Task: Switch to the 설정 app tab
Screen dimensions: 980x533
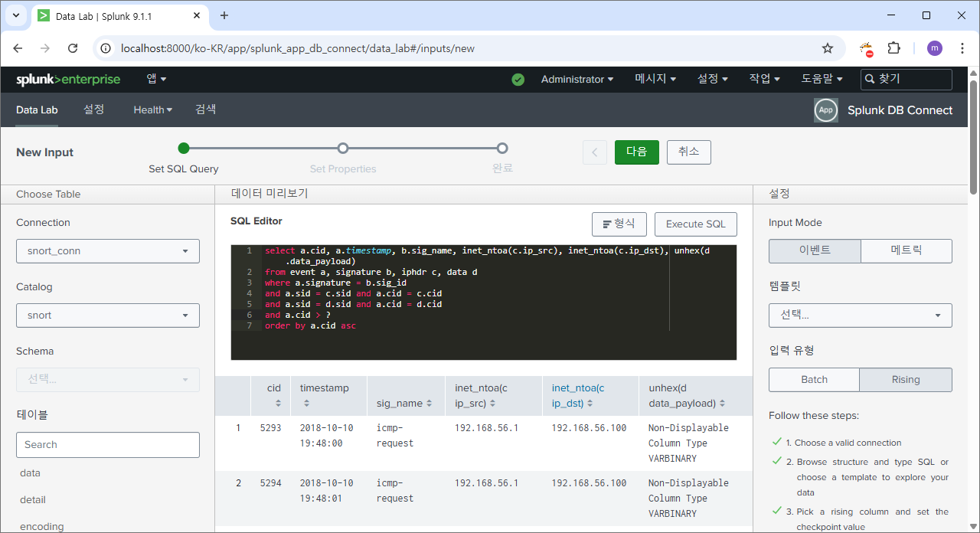Action: click(93, 110)
